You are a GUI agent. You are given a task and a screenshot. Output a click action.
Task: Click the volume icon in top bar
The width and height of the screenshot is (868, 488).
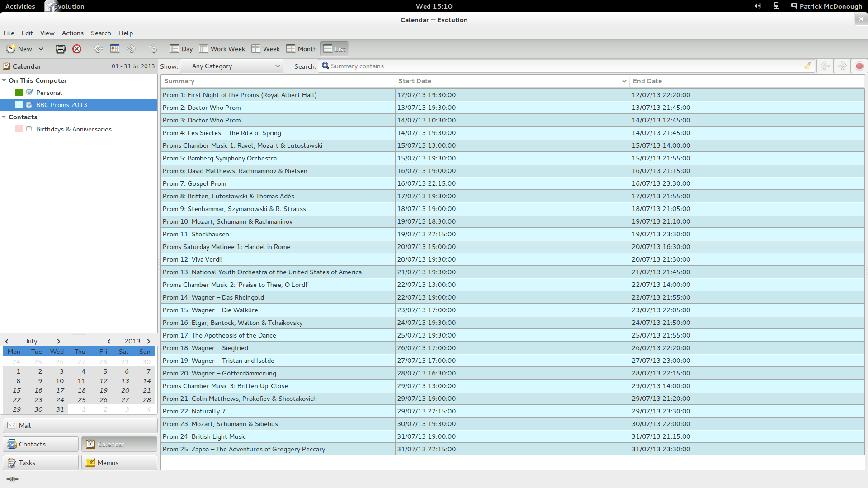click(758, 6)
